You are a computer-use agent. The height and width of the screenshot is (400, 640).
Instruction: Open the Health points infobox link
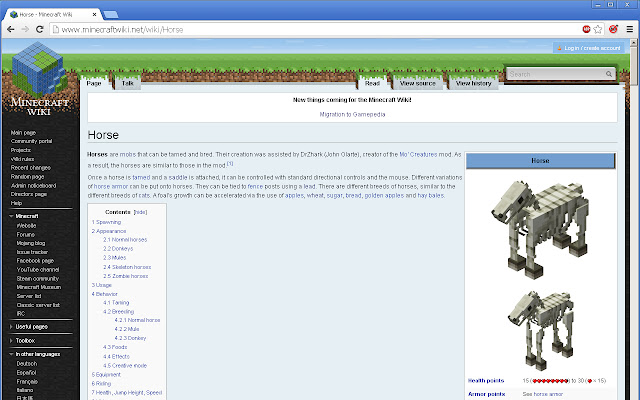click(486, 381)
